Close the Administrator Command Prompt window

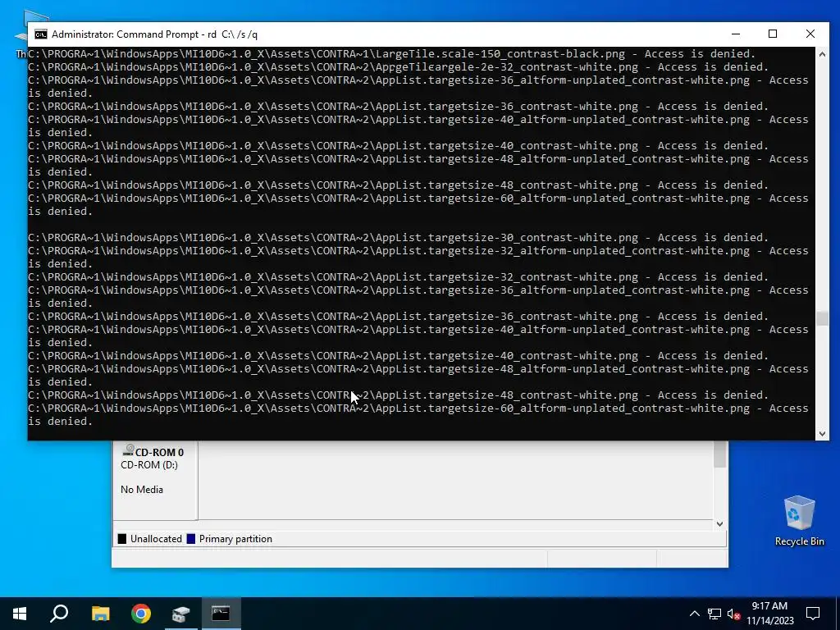pyautogui.click(x=810, y=34)
